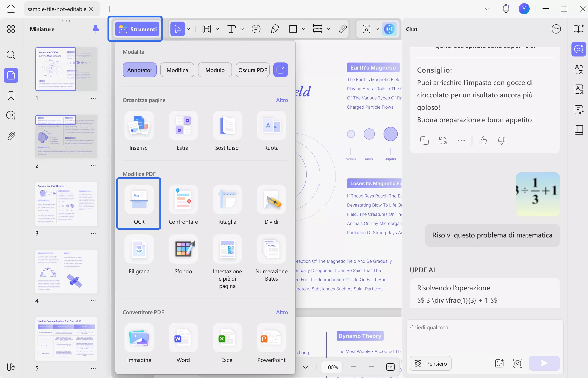Open the bookmarks sidebar panel
588x378 pixels.
tap(11, 96)
